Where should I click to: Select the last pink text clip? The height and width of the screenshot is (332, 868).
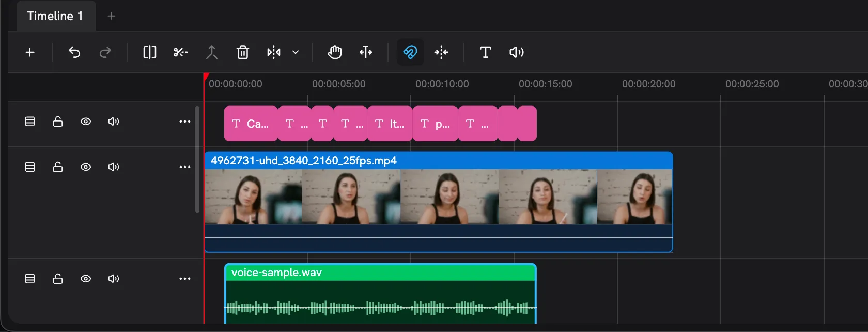click(527, 124)
